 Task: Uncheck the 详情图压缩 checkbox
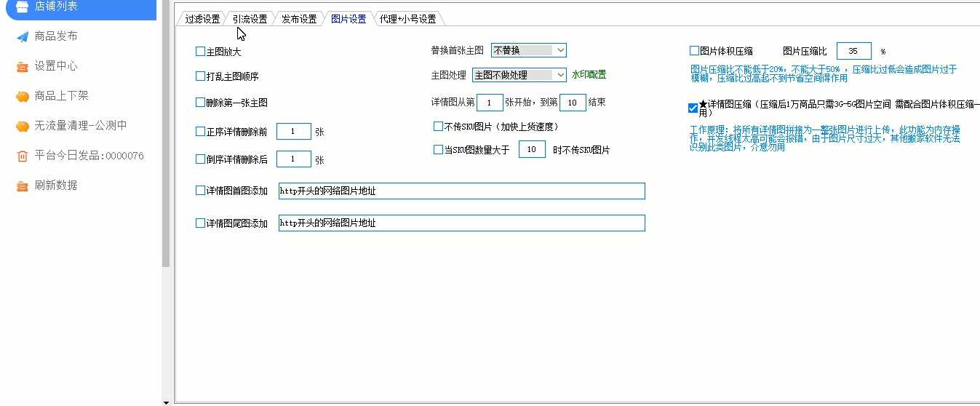[x=693, y=108]
